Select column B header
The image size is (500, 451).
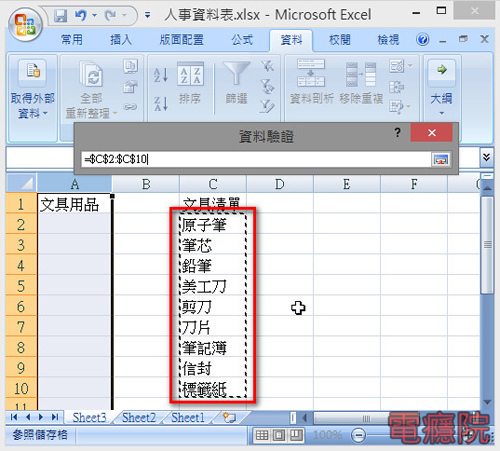pos(146,184)
